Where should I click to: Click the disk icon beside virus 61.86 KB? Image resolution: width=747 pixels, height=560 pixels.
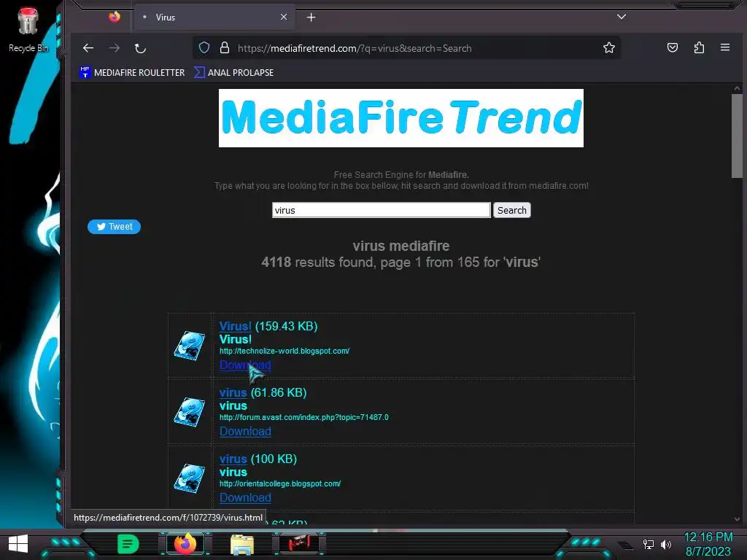(x=190, y=412)
